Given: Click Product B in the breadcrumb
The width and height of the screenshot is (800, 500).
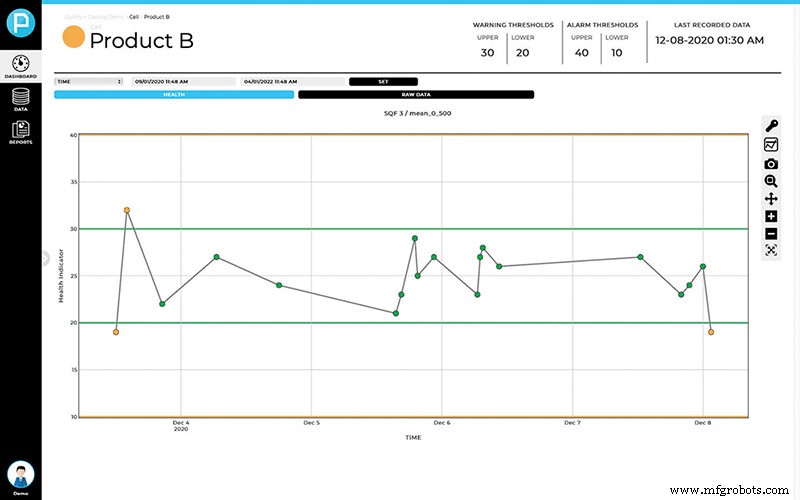Looking at the screenshot, I should click(x=157, y=17).
